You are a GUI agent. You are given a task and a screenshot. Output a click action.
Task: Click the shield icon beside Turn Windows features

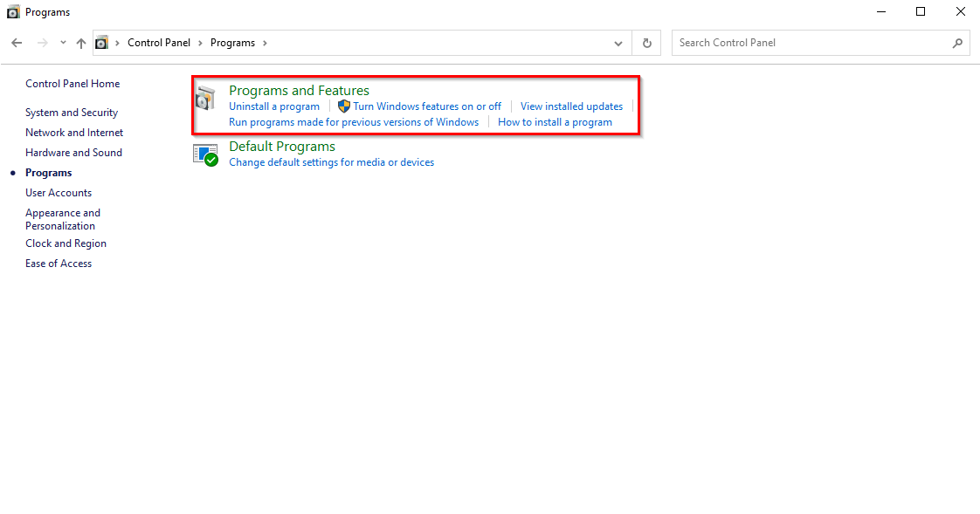[x=344, y=106]
